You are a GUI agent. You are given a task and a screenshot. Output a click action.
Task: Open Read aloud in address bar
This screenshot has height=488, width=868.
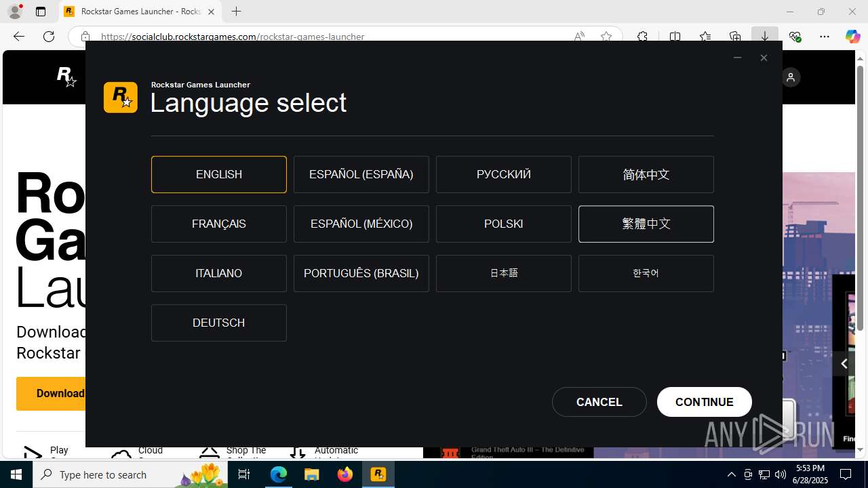579,37
